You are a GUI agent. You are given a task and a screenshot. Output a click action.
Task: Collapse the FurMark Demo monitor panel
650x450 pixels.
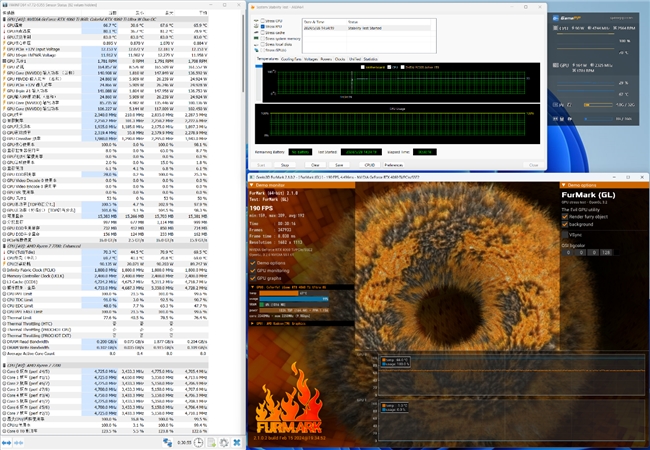pos(251,185)
